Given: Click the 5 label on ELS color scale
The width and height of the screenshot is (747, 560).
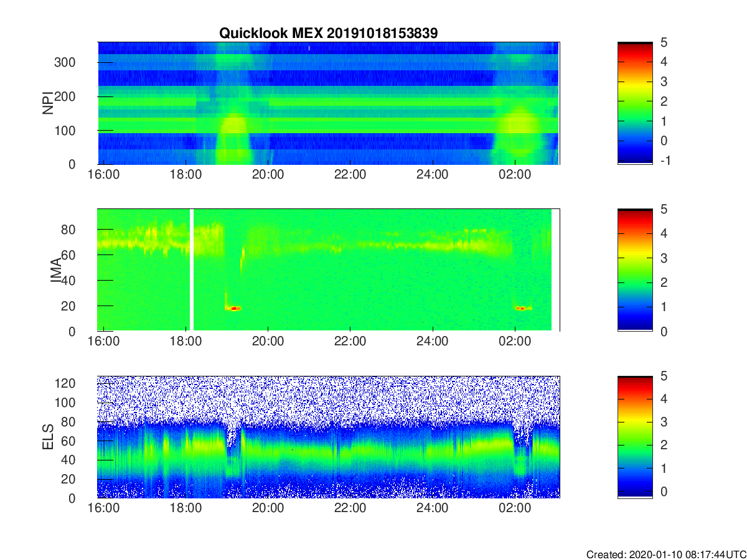Looking at the screenshot, I should [x=664, y=376].
